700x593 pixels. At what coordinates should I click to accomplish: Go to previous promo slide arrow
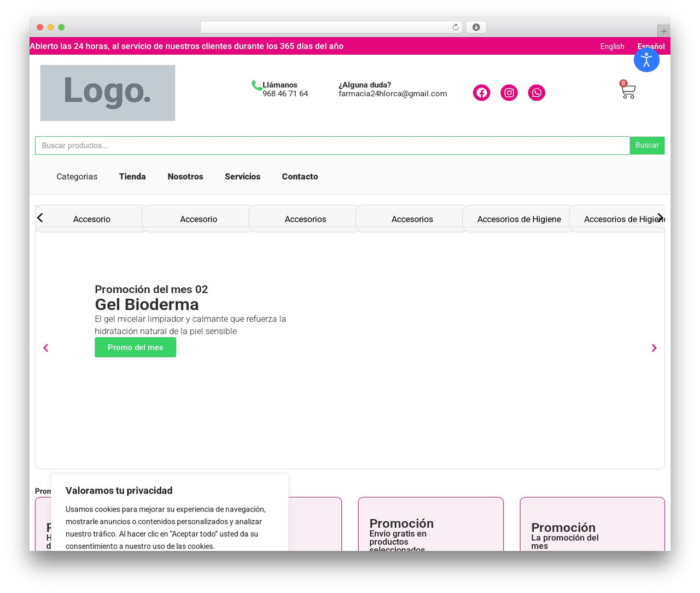[x=46, y=348]
